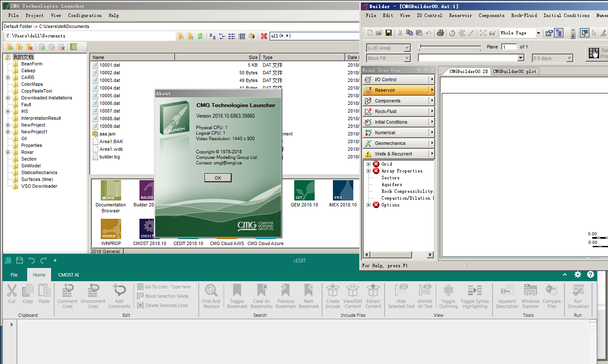Open the Reservoir section arrow in Builder

coord(432,90)
